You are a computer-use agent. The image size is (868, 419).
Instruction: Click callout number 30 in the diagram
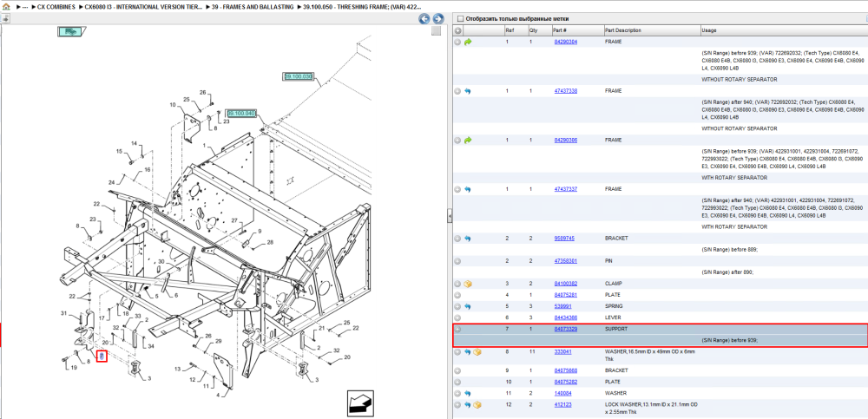point(161,261)
